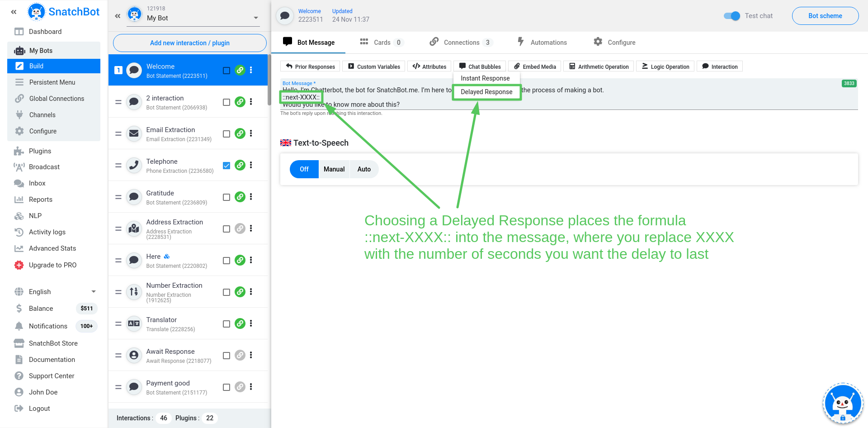Screen dimensions: 868x428
Task: Open the chatbot assistant avatar at bottom right
Action: click(x=843, y=404)
